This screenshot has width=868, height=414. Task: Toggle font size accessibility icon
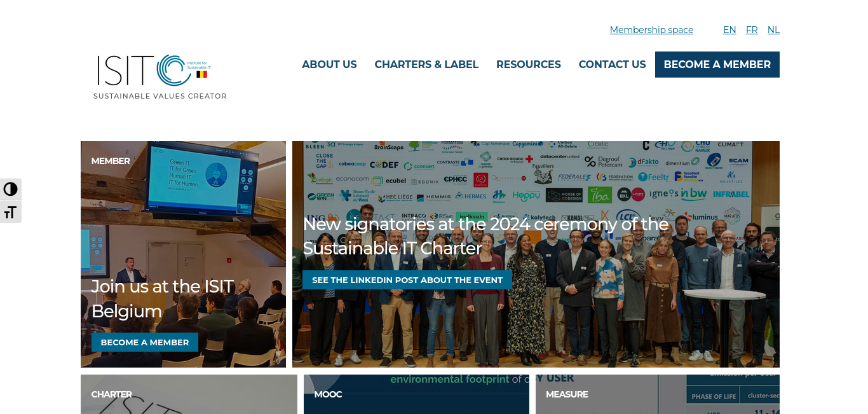11,212
